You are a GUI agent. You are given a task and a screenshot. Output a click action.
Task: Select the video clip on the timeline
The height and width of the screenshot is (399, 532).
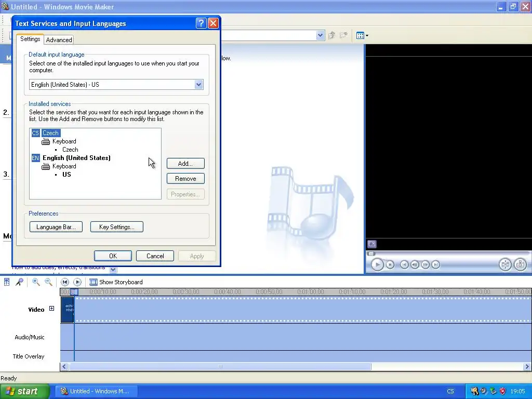coord(67,310)
